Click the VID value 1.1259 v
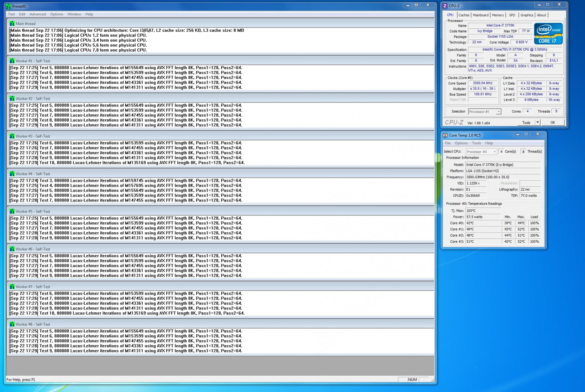Viewport: 585px width, 392px height. [476, 183]
